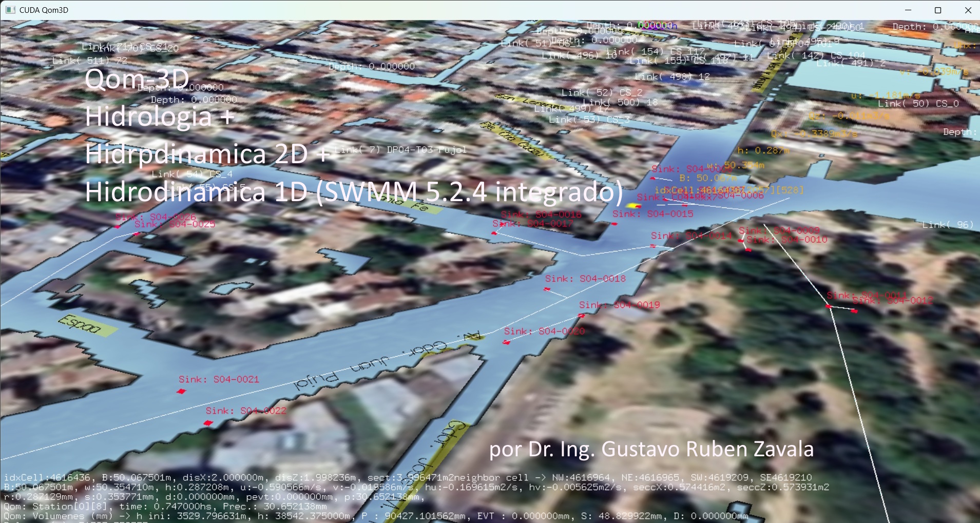Select the Link( 52) CS_2 label
Viewport: 980px width, 523px height.
click(x=602, y=92)
